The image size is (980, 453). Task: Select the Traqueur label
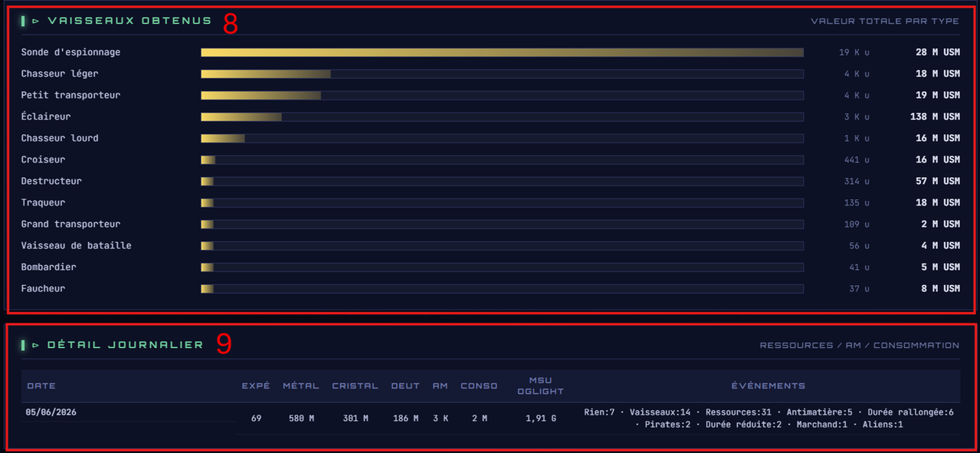[43, 202]
